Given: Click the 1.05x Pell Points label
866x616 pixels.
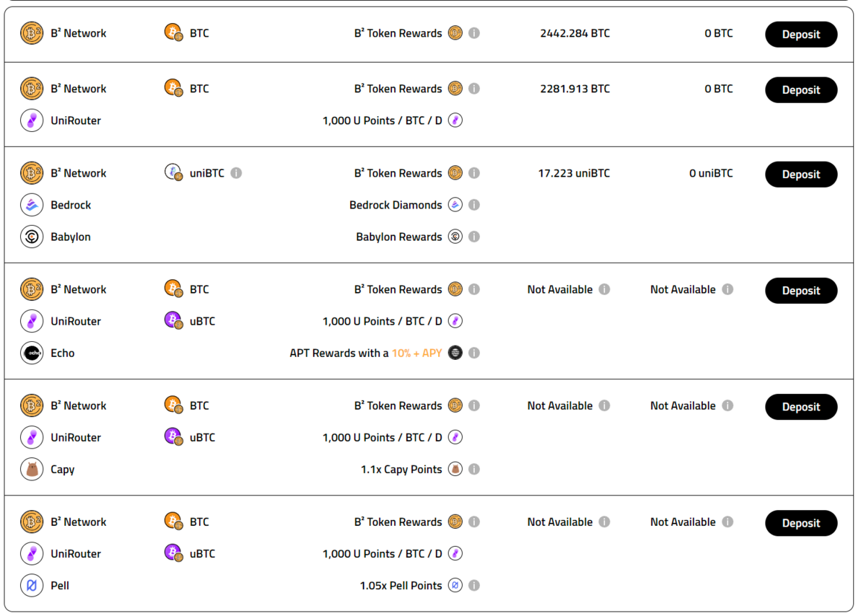Looking at the screenshot, I should click(x=401, y=585).
